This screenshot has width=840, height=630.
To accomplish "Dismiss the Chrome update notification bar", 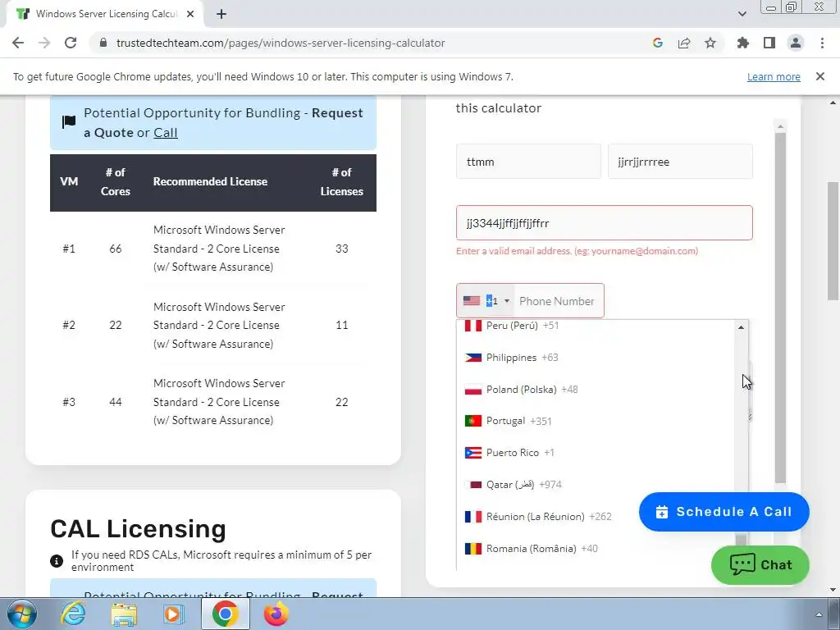I will point(819,76).
